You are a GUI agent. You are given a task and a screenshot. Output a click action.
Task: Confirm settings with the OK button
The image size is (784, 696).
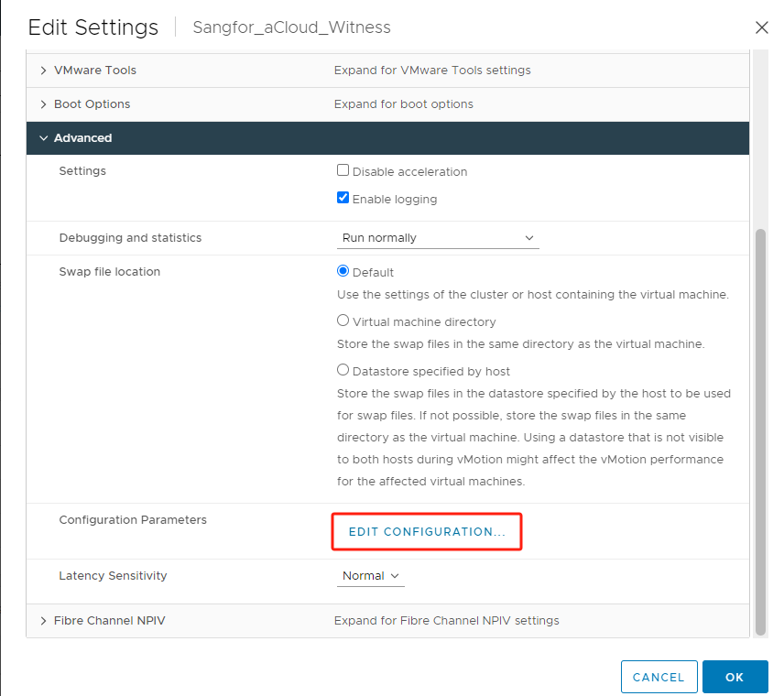735,677
